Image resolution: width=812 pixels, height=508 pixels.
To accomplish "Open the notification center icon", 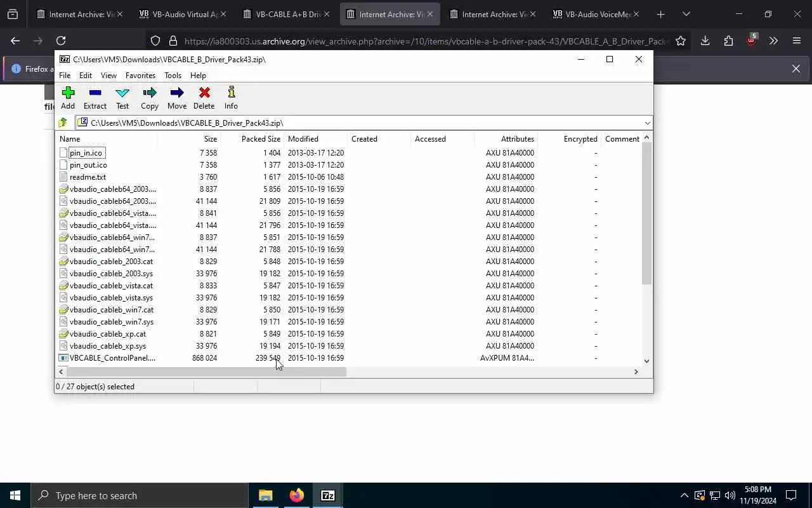I will pos(791,495).
